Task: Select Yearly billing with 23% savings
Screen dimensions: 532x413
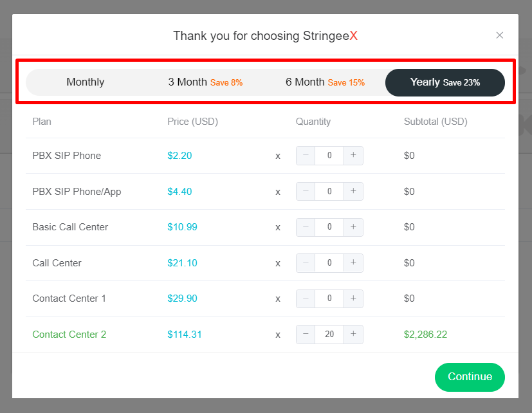Action: pyautogui.click(x=445, y=82)
